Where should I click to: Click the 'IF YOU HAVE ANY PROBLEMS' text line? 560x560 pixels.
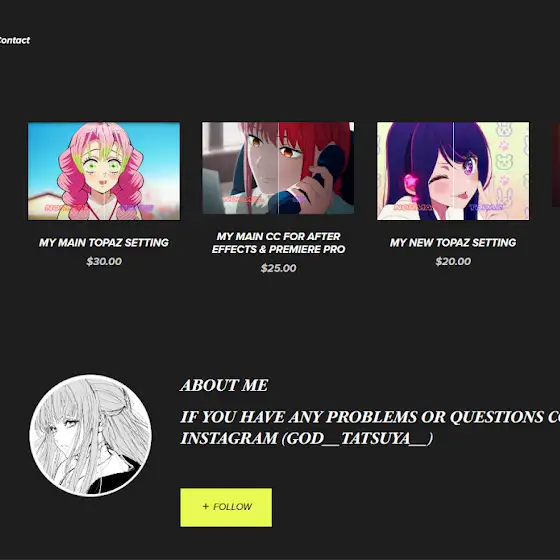[x=370, y=417]
